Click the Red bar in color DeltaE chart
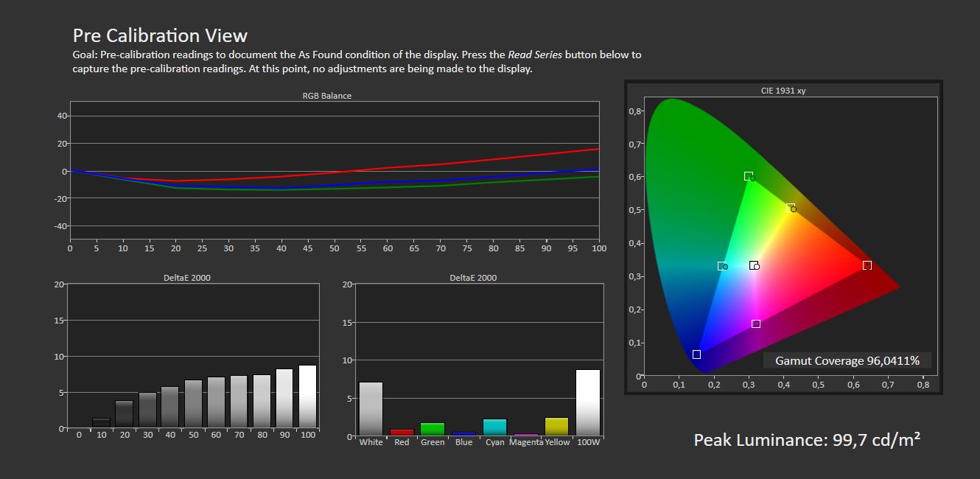The width and height of the screenshot is (980, 479). click(402, 433)
